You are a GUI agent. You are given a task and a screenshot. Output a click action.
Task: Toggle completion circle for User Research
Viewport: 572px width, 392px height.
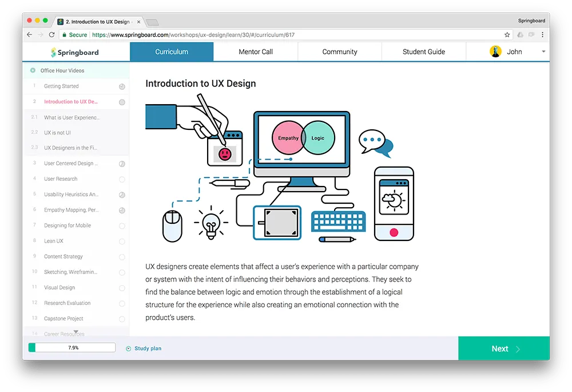coord(122,179)
